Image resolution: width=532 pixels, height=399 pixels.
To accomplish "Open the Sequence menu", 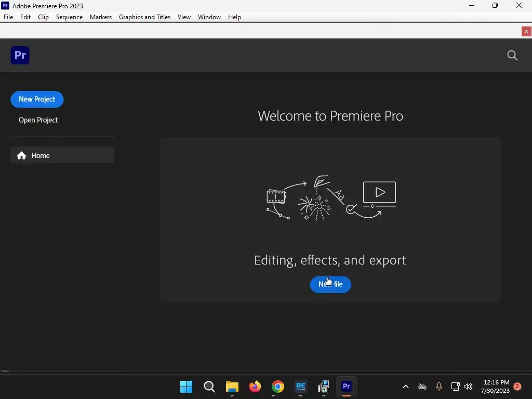I will (69, 17).
